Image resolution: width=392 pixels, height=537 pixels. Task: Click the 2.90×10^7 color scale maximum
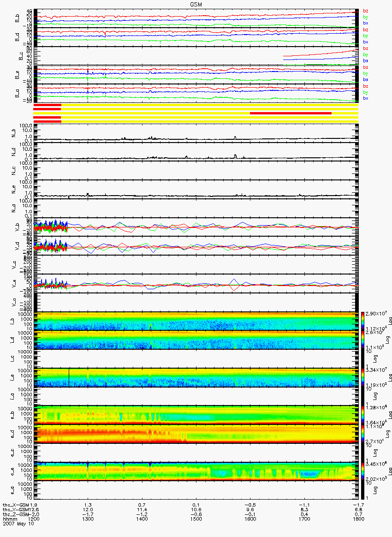pyautogui.click(x=375, y=314)
